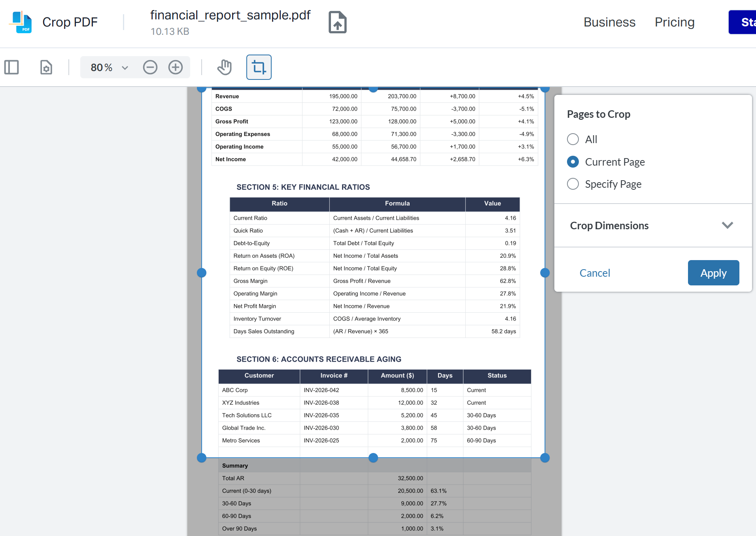The image size is (756, 536).
Task: Expand the Crop Dimensions section chevron
Action: (728, 225)
